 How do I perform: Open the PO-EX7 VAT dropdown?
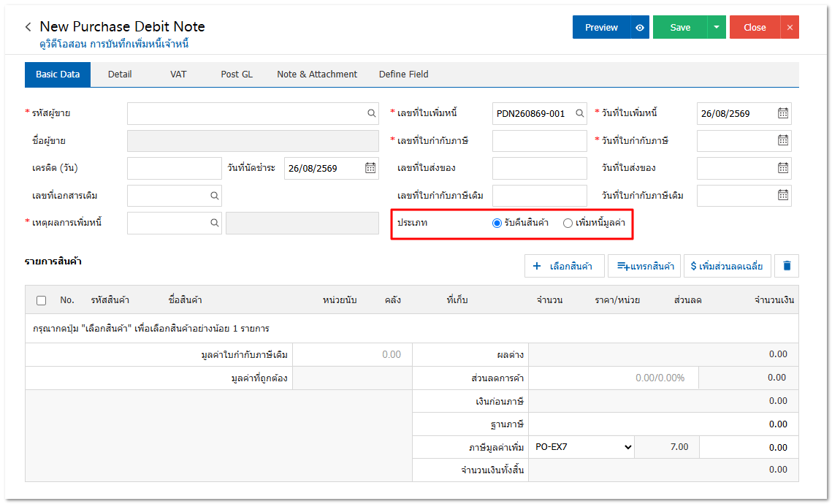coord(582,447)
